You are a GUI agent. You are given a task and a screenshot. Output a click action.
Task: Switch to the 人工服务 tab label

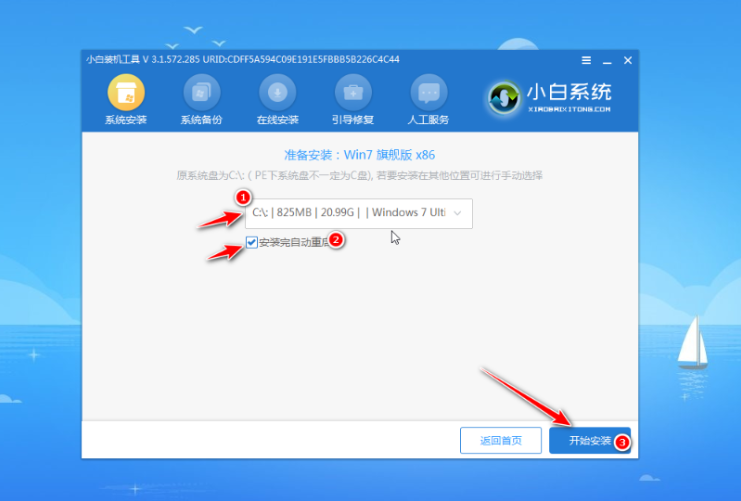429,120
